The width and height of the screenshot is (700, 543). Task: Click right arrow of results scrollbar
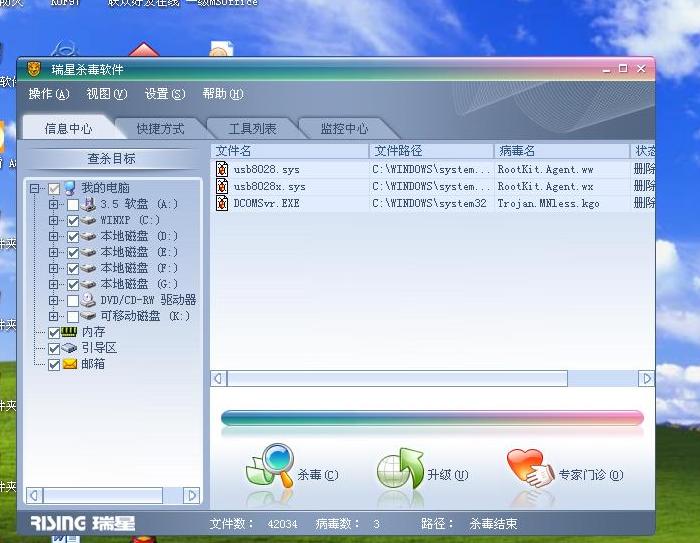pyautogui.click(x=646, y=379)
